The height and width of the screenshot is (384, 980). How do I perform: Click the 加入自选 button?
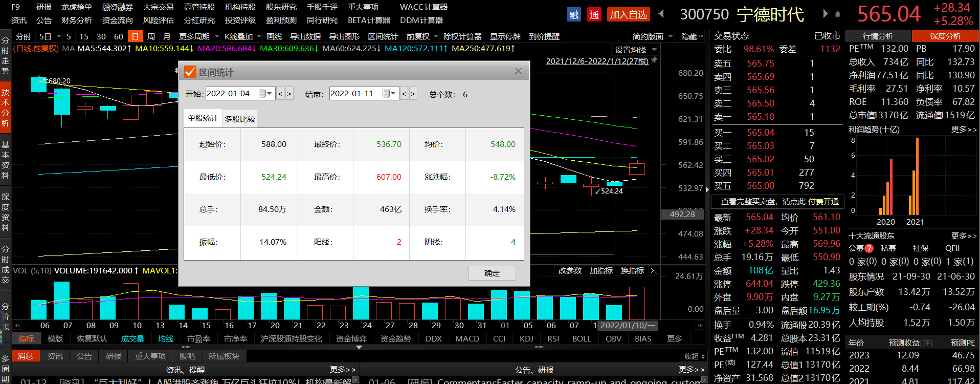(x=628, y=14)
